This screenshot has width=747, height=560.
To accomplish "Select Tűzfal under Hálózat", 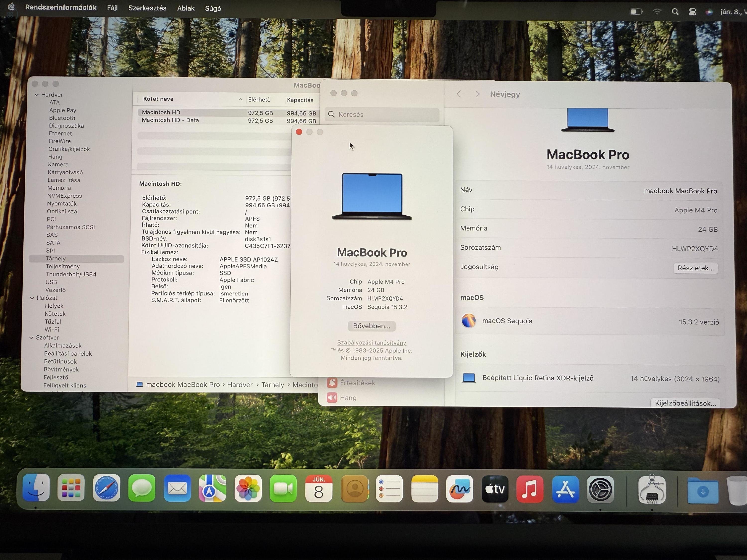I will (x=53, y=322).
